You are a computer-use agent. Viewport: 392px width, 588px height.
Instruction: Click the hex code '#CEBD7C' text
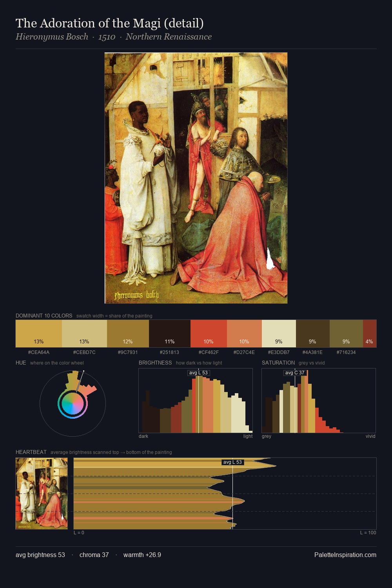84,352
